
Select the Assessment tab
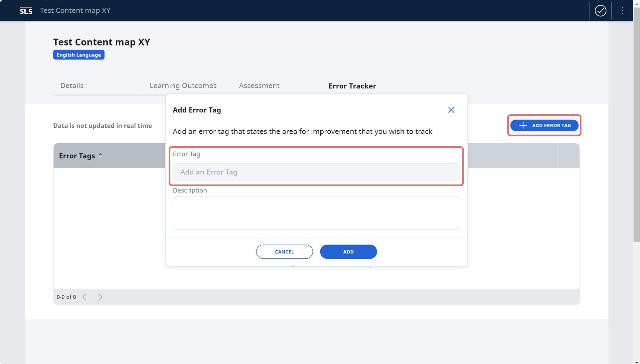pyautogui.click(x=259, y=86)
